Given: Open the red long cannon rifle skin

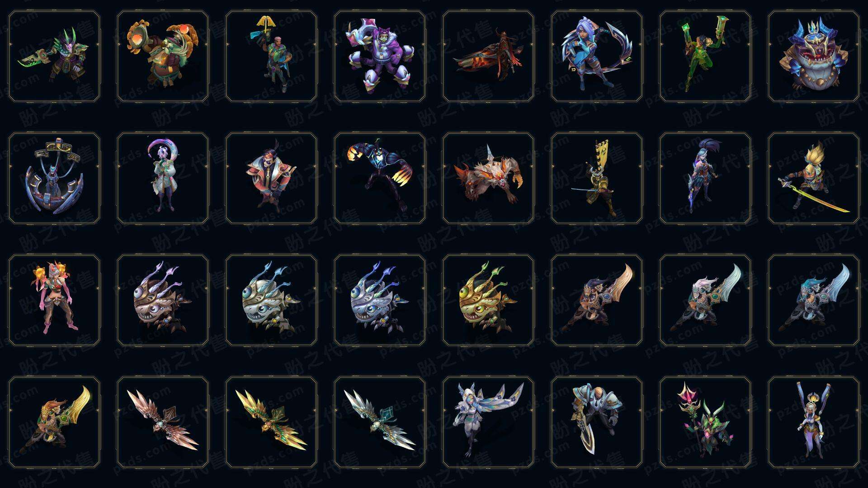Looking at the screenshot, I should pyautogui.click(x=488, y=56).
